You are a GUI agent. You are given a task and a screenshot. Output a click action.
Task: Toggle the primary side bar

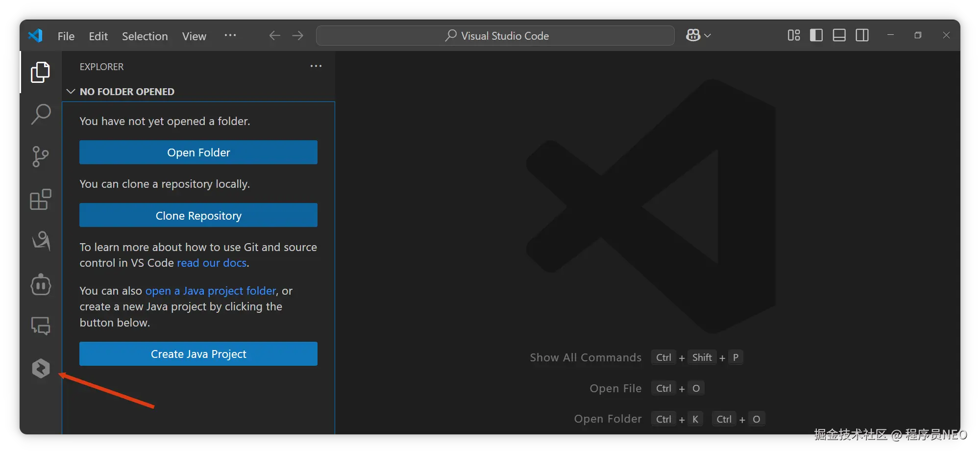pyautogui.click(x=816, y=35)
